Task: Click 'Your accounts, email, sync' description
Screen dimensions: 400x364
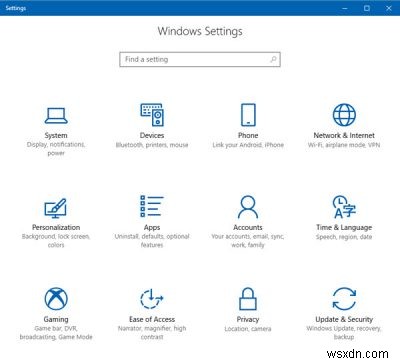Action: [x=248, y=241]
